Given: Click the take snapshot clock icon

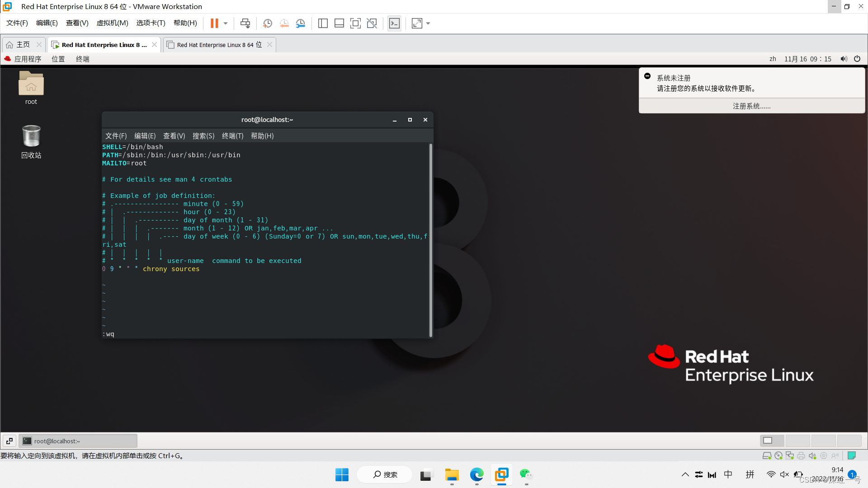Looking at the screenshot, I should [x=268, y=23].
